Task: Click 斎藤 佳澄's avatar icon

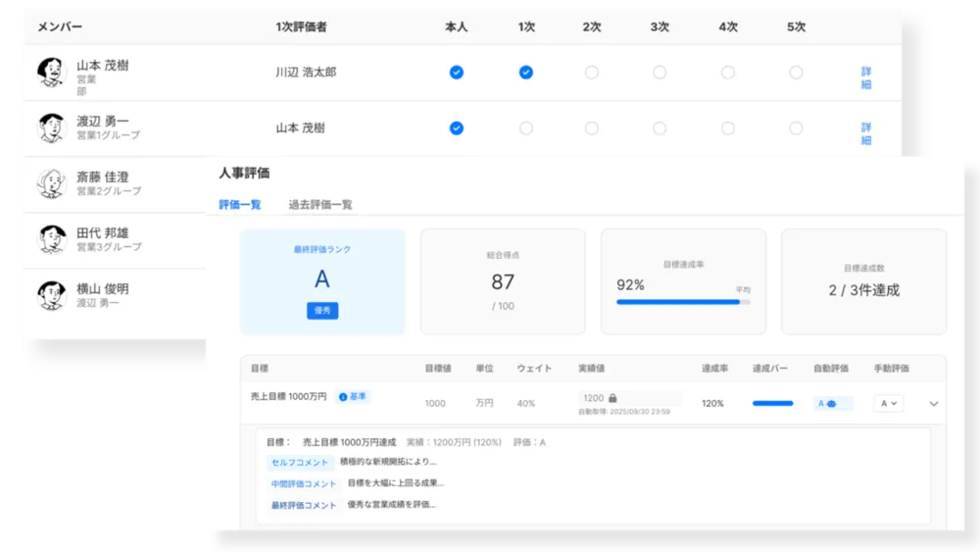Action: 52,183
